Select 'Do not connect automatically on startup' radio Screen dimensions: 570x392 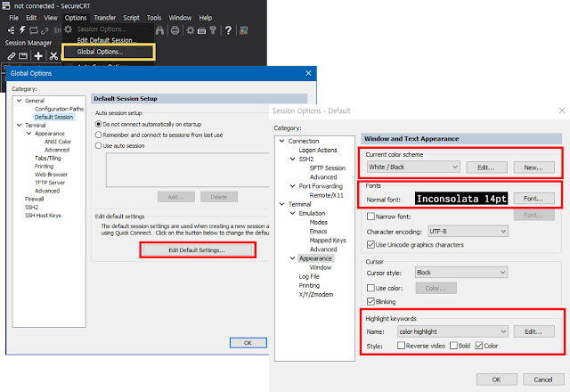pyautogui.click(x=98, y=124)
